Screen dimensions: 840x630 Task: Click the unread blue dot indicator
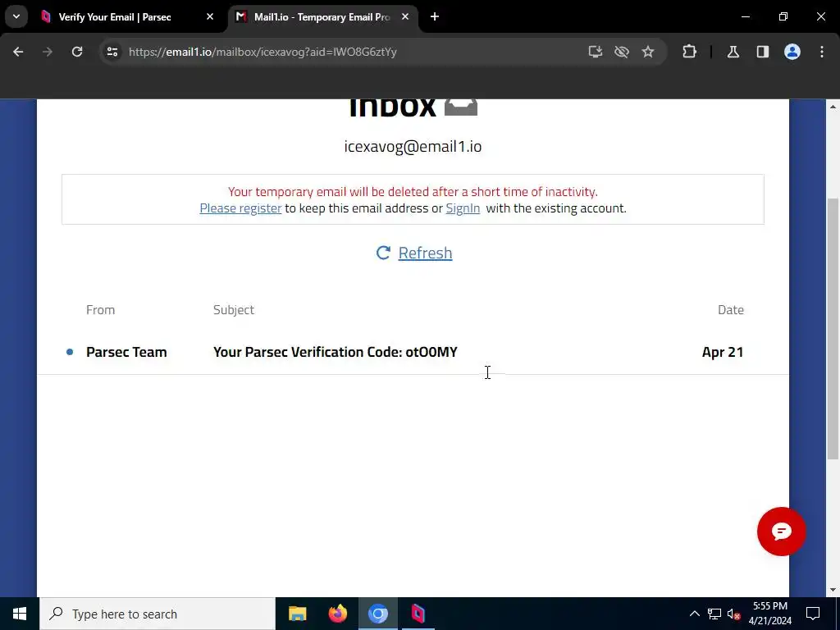tap(70, 352)
